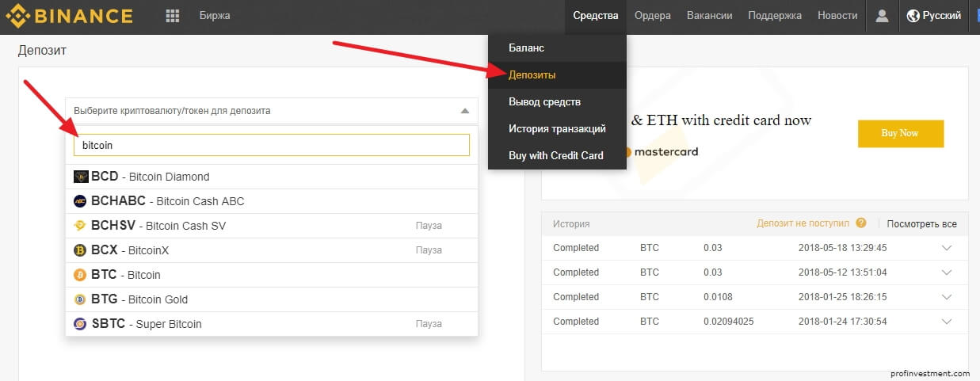Choose BTG - Bitcoin Gold option
The height and width of the screenshot is (381, 980).
point(272,299)
